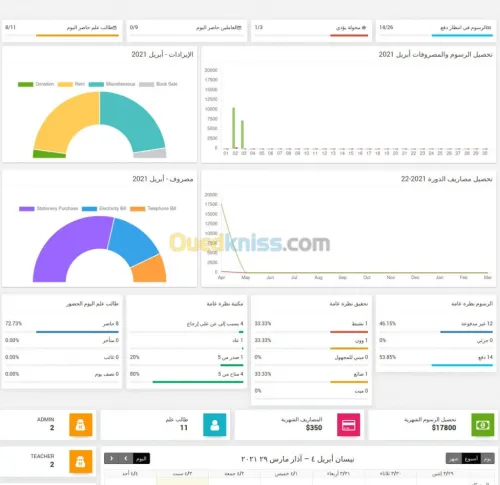Toggle the Telephone Bill legend item
Viewport: 500px width, 485px height.
pyautogui.click(x=153, y=208)
